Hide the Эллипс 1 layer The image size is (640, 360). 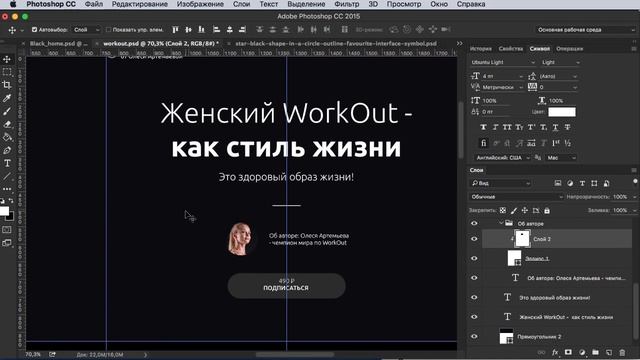pyautogui.click(x=474, y=258)
